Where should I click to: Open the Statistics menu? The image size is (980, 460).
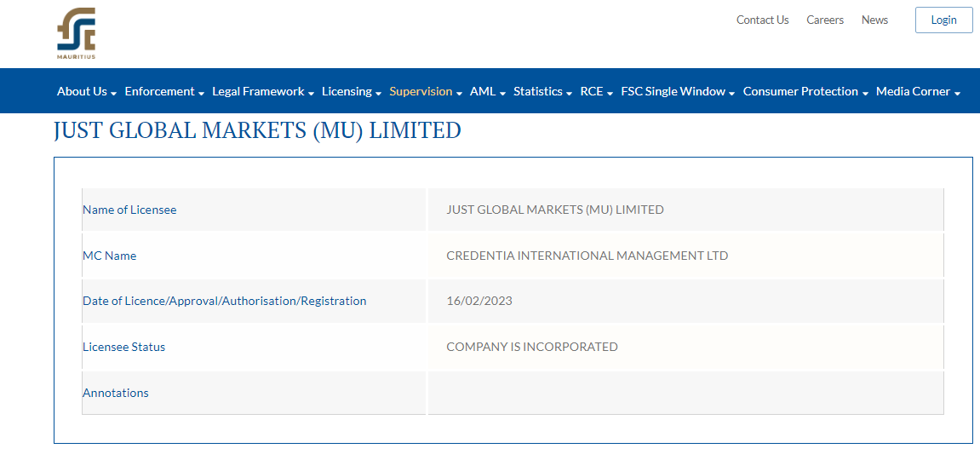[538, 91]
